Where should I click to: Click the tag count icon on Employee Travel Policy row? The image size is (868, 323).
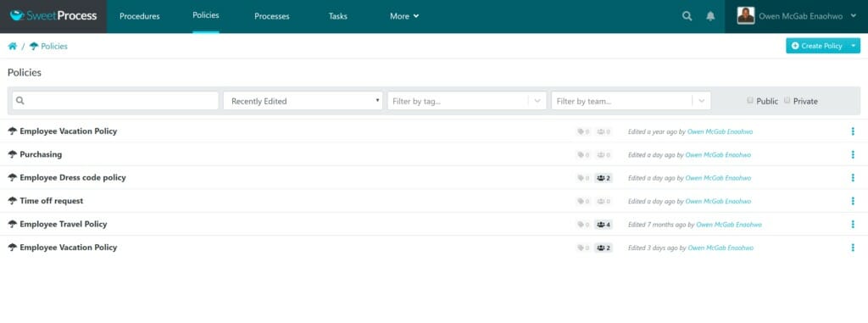(583, 225)
